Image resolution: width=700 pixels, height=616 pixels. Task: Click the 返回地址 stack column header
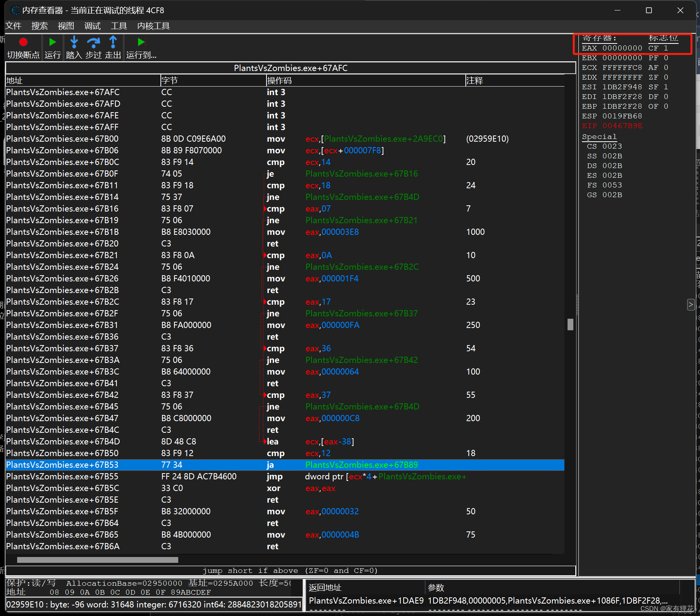(366, 588)
